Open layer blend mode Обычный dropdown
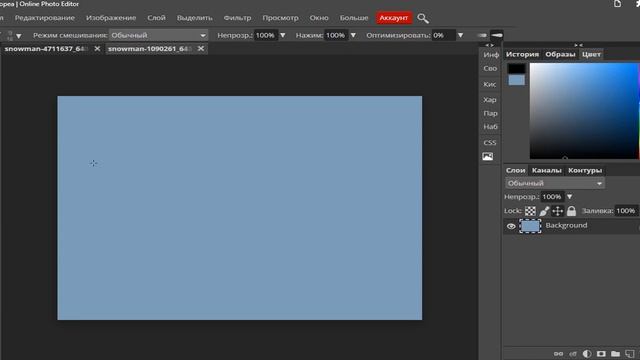 pos(555,183)
